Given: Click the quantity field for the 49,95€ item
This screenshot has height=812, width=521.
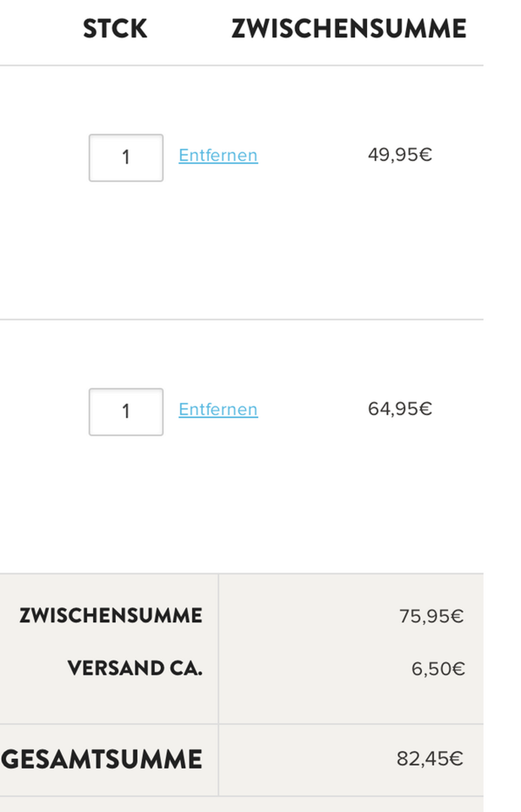Looking at the screenshot, I should pos(126,158).
